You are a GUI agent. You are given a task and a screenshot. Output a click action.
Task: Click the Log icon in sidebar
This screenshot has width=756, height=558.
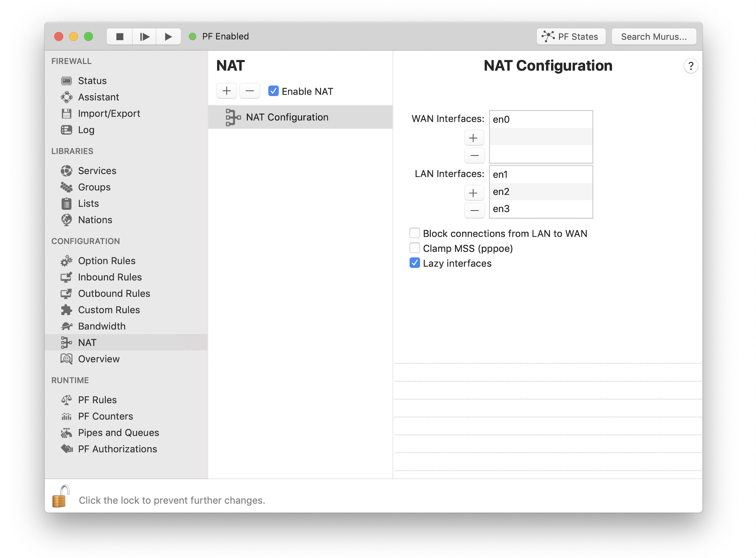(67, 130)
